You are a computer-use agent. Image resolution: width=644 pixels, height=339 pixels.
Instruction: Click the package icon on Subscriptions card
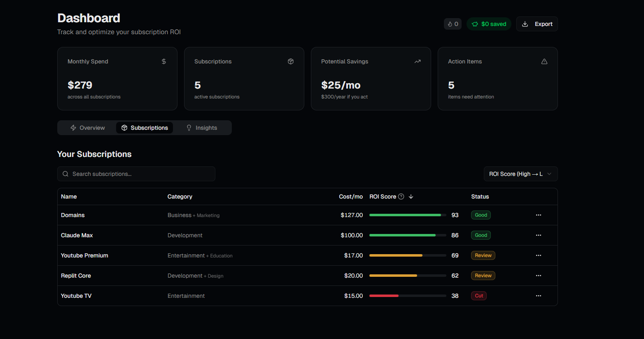pyautogui.click(x=291, y=61)
